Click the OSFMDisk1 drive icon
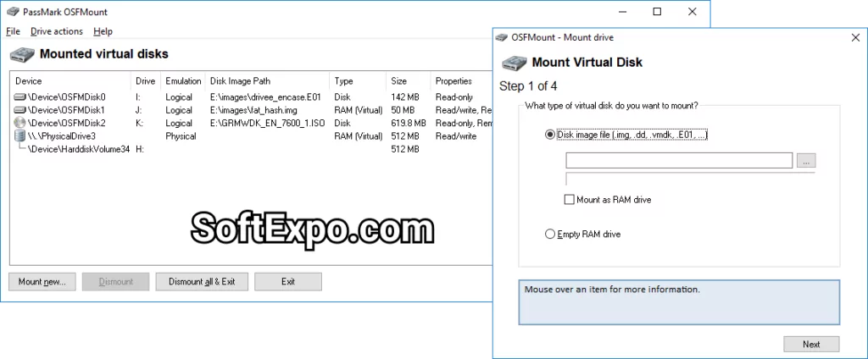Viewport: 868px width, 359px height. 20,110
